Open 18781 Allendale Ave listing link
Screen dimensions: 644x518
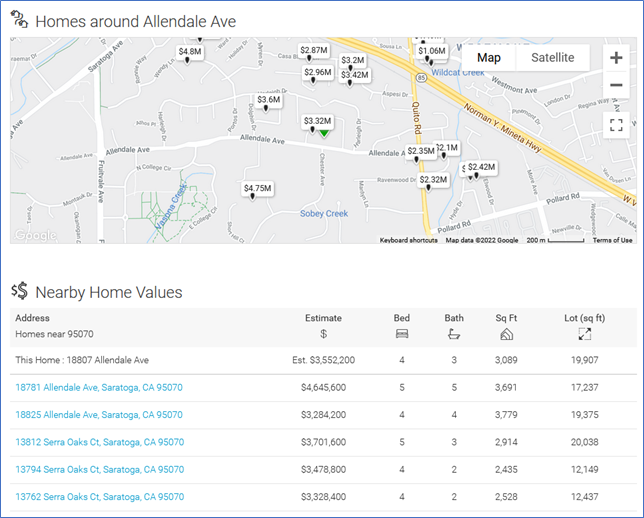99,387
